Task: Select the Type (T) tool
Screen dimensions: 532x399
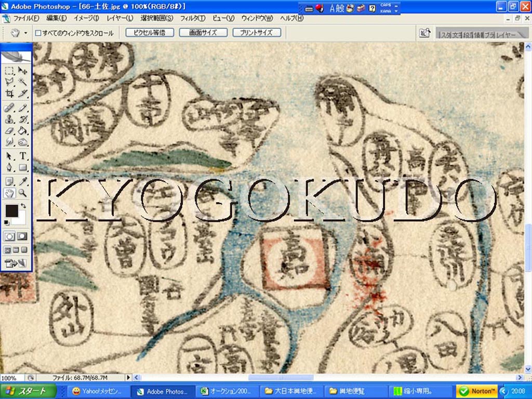Action: [x=22, y=156]
